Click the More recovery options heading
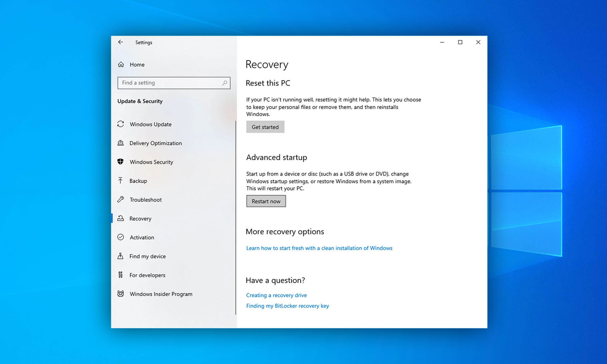The height and width of the screenshot is (364, 607). click(x=285, y=231)
